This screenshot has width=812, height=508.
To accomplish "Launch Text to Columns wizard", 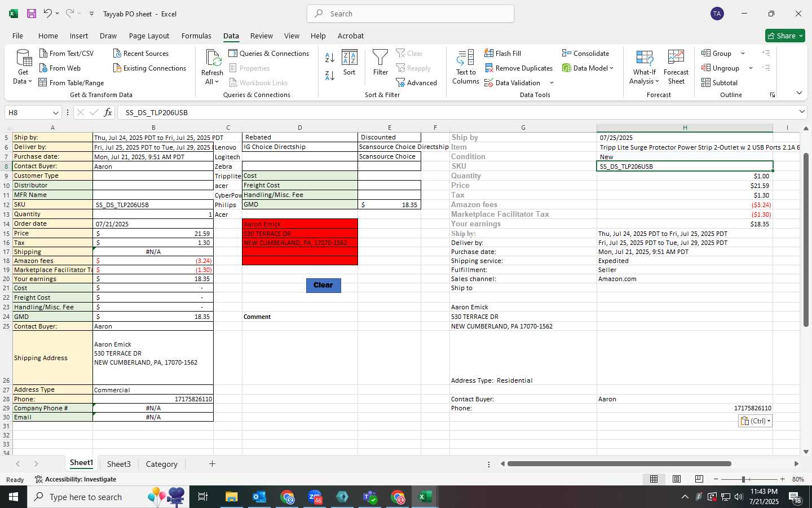I will (466, 67).
